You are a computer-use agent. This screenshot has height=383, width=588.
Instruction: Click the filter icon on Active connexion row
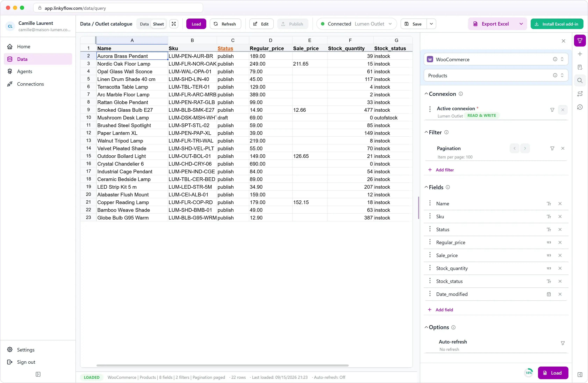coord(552,110)
